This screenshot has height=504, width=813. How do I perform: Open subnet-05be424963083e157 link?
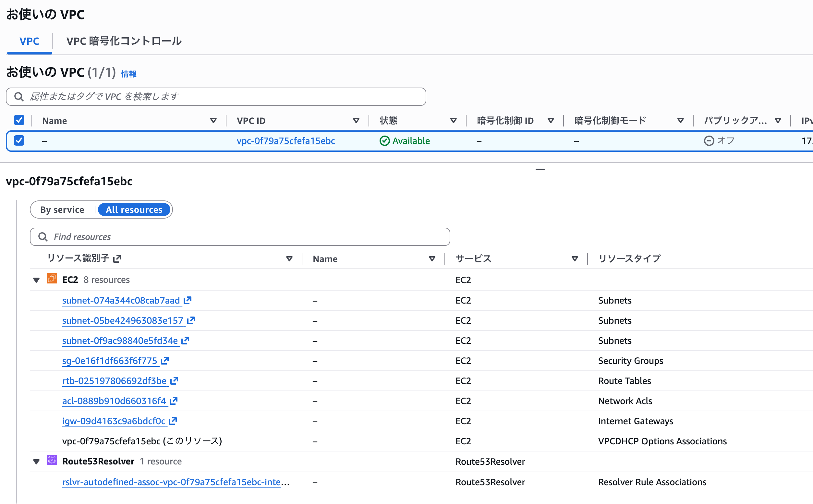tap(123, 320)
